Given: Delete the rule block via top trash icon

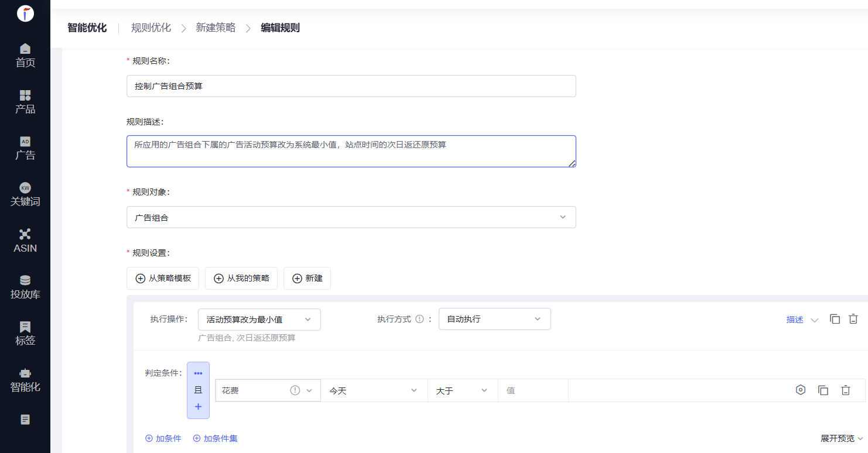Looking at the screenshot, I should coord(853,319).
